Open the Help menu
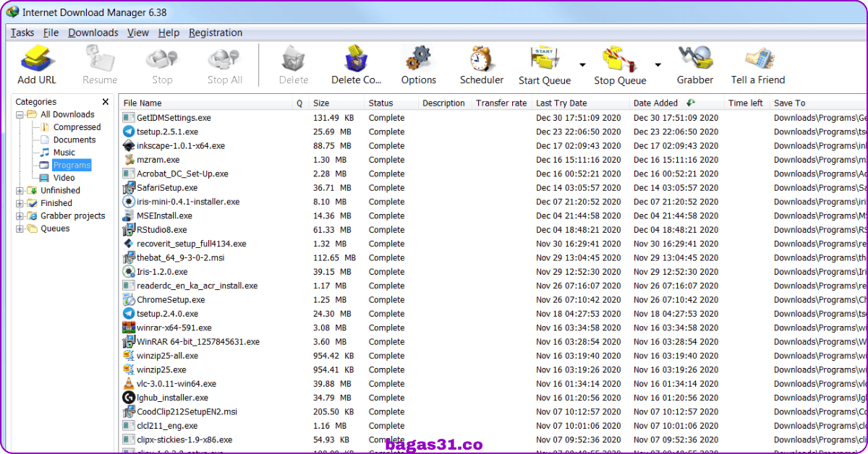 169,33
